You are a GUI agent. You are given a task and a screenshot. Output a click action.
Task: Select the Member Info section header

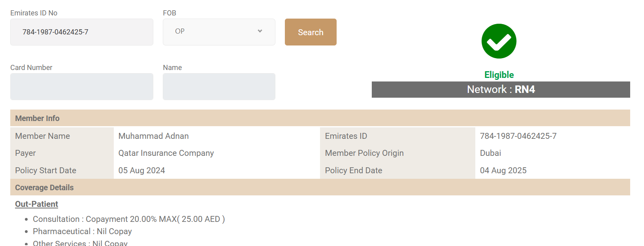pyautogui.click(x=37, y=118)
